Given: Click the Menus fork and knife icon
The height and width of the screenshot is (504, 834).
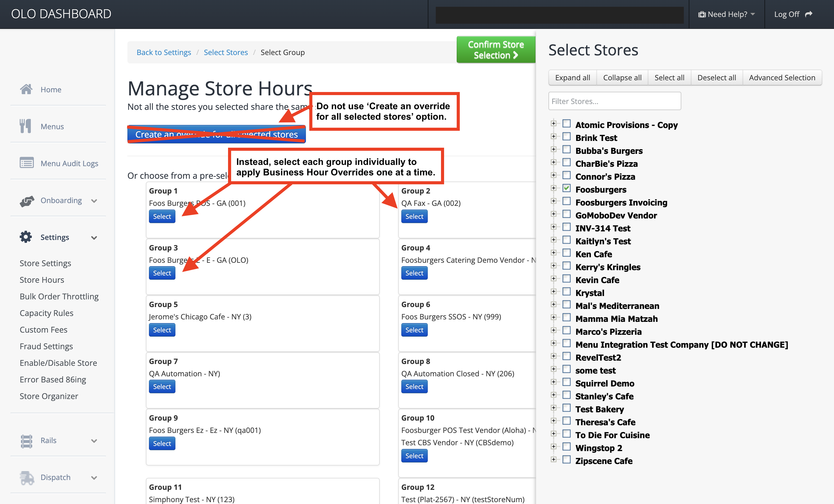Looking at the screenshot, I should tap(25, 126).
